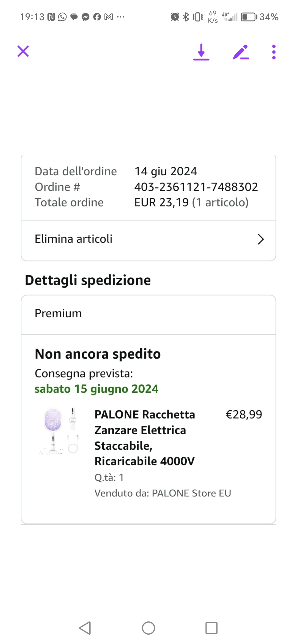Image resolution: width=297 pixels, height=644 pixels.
Task: Tap the edit pencil icon
Action: (x=241, y=52)
